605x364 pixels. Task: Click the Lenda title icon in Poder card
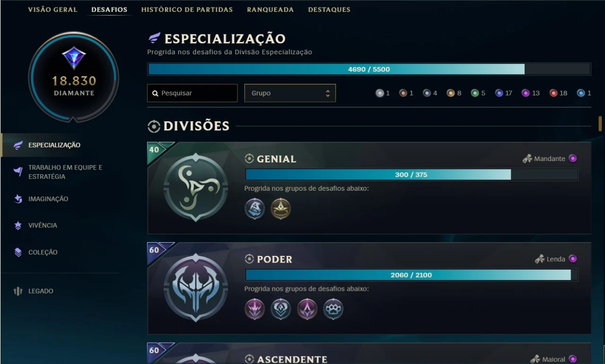pos(540,259)
